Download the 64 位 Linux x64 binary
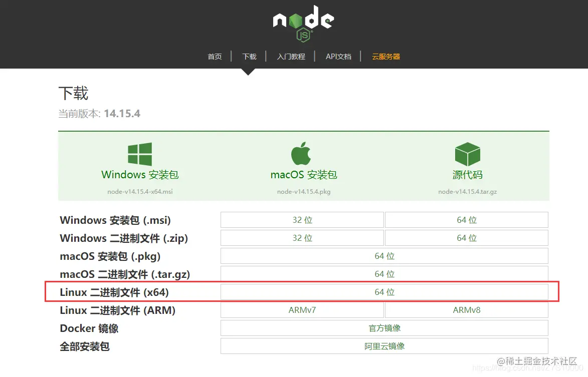The image size is (588, 377). pos(384,292)
